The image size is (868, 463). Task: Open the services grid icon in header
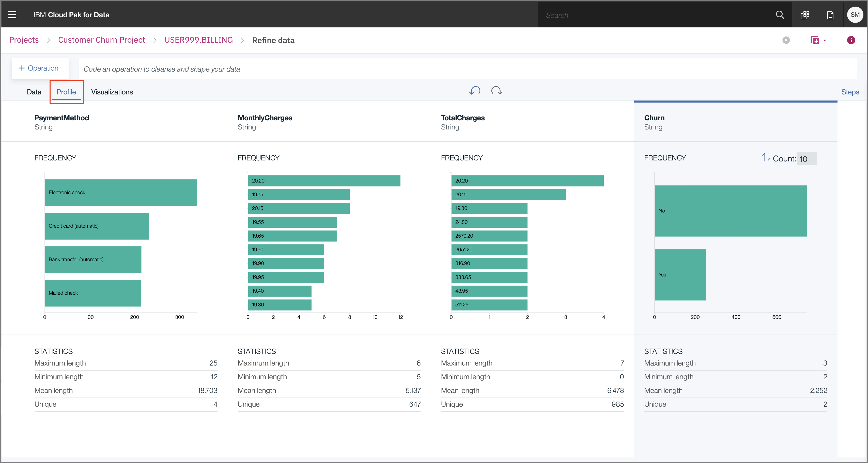(805, 15)
